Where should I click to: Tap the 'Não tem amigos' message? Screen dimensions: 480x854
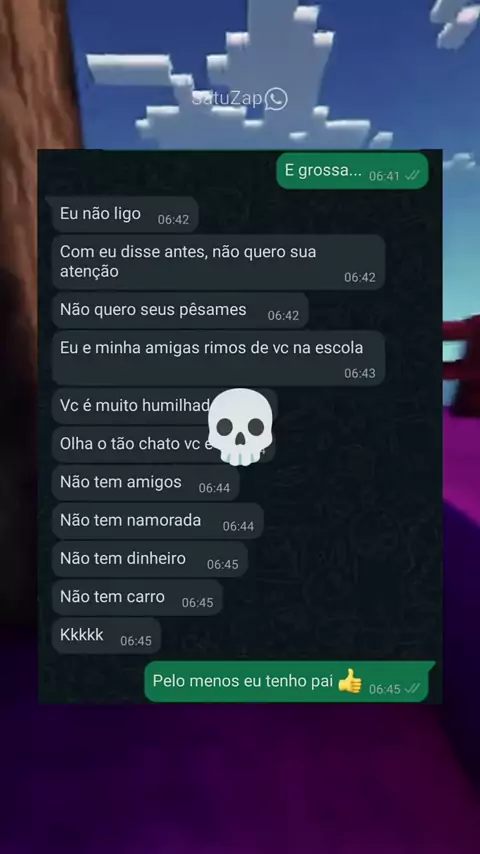[x=145, y=483]
